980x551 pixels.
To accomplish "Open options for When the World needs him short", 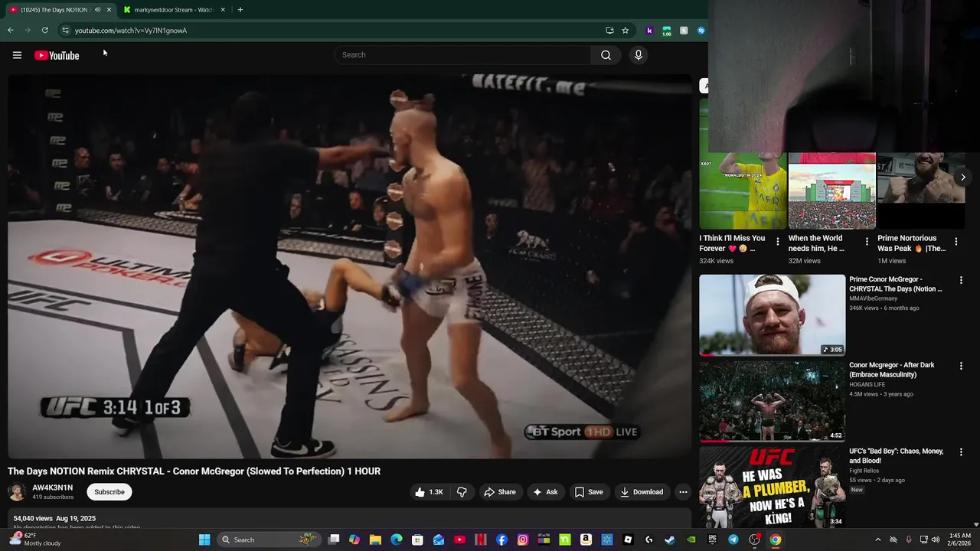I will (x=867, y=242).
